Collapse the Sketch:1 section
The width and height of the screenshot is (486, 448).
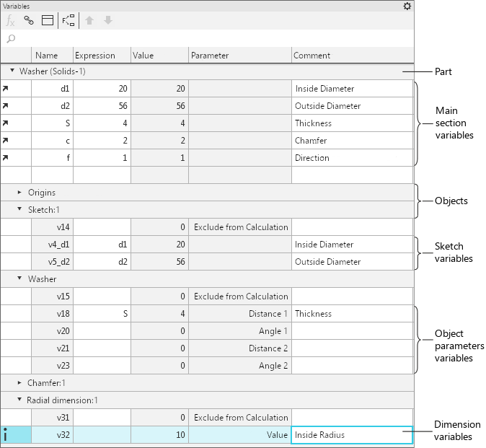click(20, 210)
